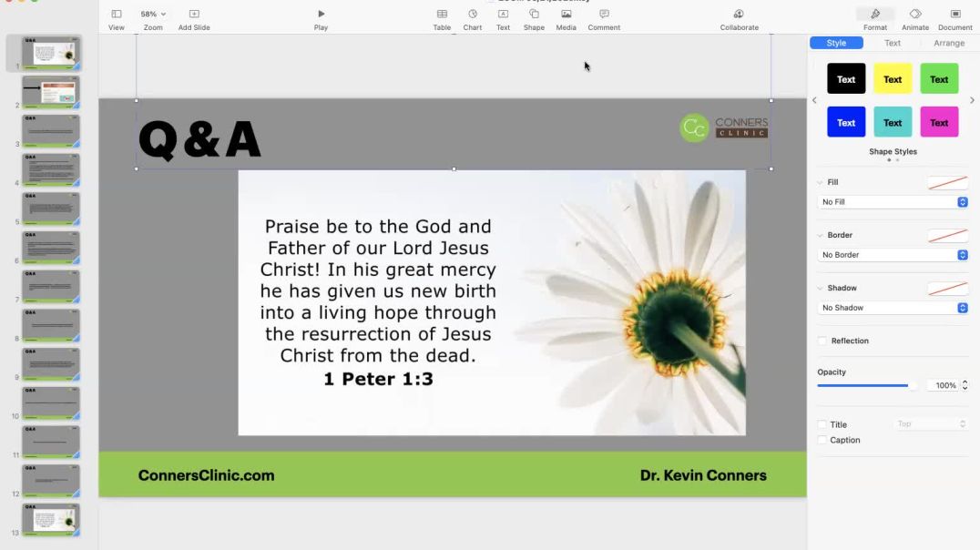The image size is (980, 550).
Task: Insert a Table
Action: click(x=442, y=19)
